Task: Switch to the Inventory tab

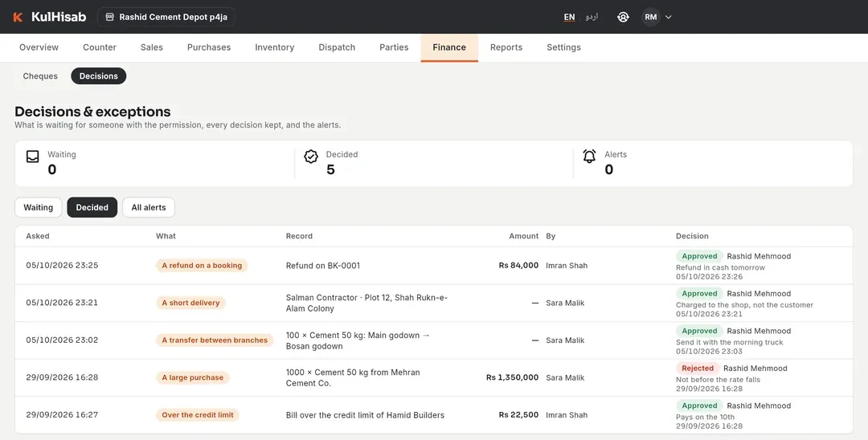Action: (x=275, y=47)
